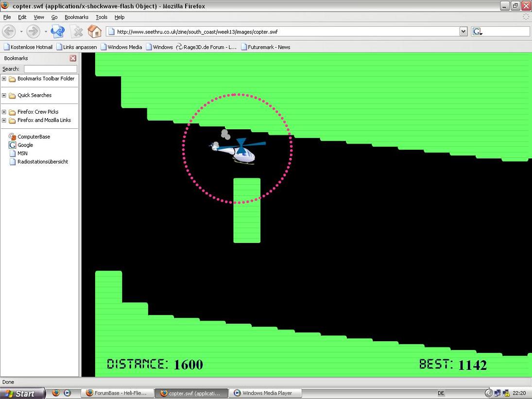Expand Firefox Crew Picks folder
This screenshot has height=399, width=532.
[4, 112]
